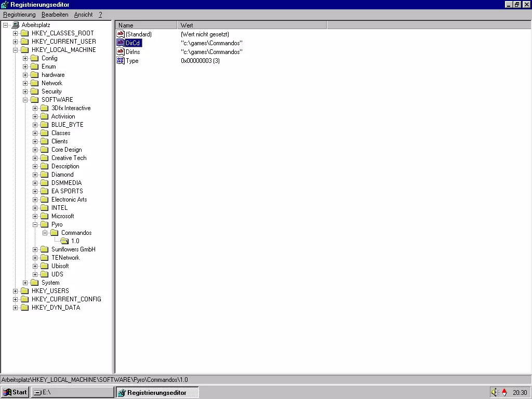
Task: Click the 20:30 system clock
Action: click(520, 393)
